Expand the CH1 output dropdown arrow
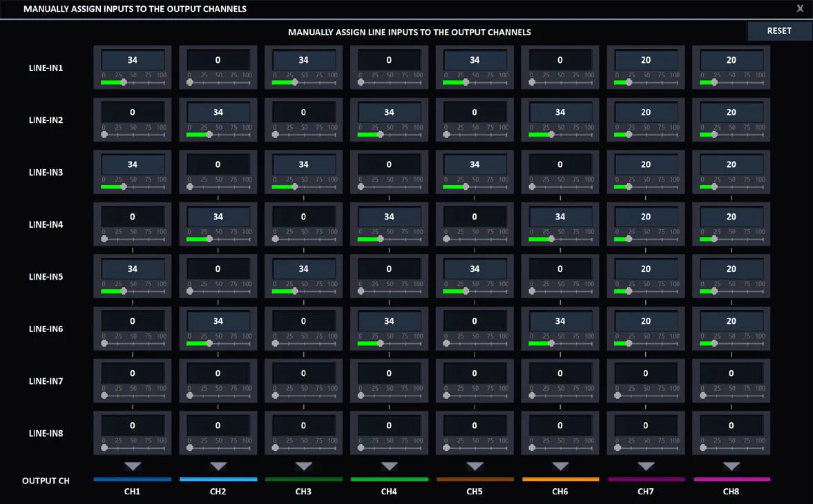 click(x=133, y=467)
